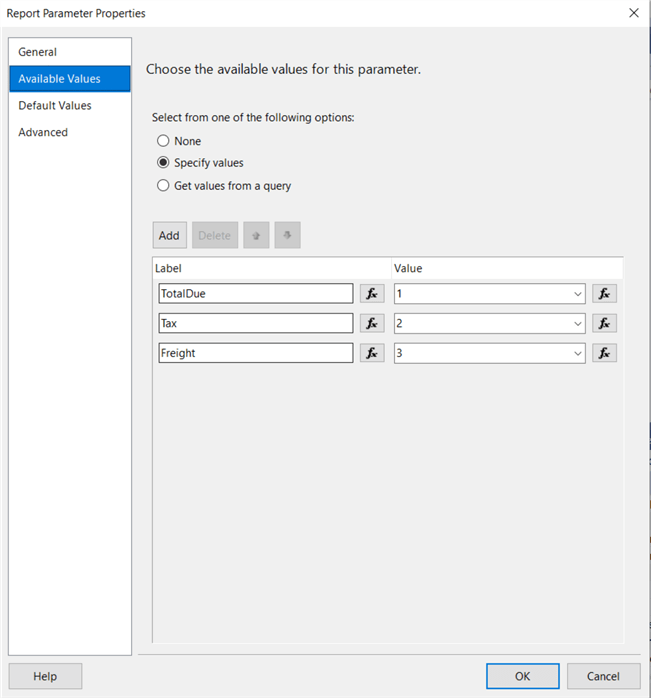651x698 pixels.
Task: Switch to the General page
Action: pyautogui.click(x=38, y=52)
